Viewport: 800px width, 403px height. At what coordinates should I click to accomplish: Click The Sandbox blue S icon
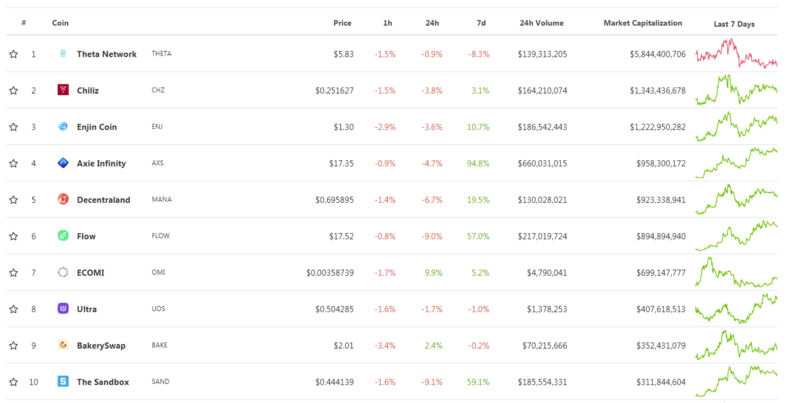pos(63,382)
